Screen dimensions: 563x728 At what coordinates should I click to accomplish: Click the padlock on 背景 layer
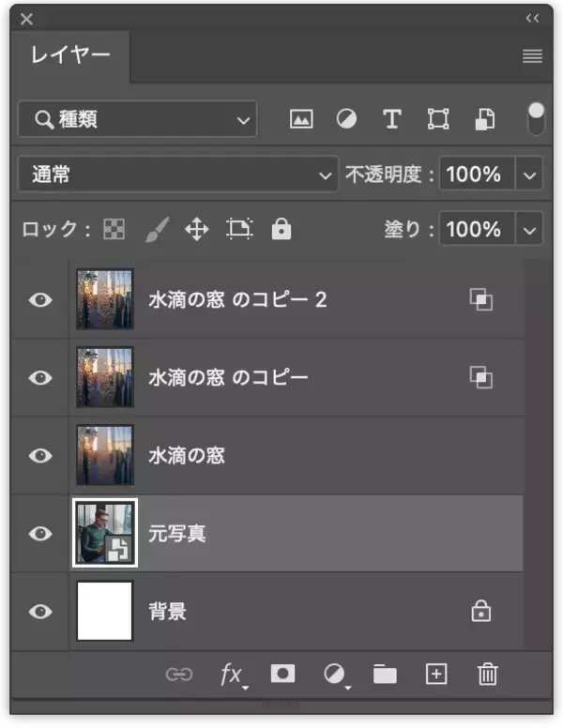(x=480, y=611)
